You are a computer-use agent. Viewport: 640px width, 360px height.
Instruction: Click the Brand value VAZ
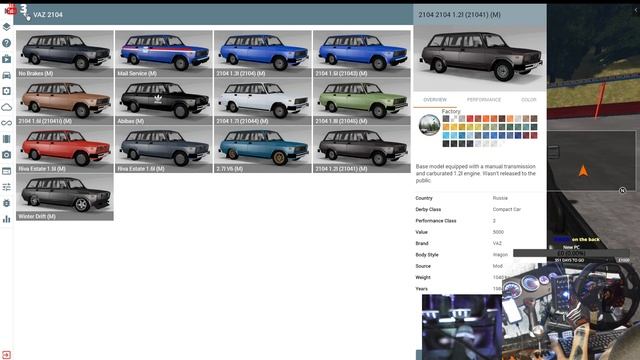tap(497, 243)
